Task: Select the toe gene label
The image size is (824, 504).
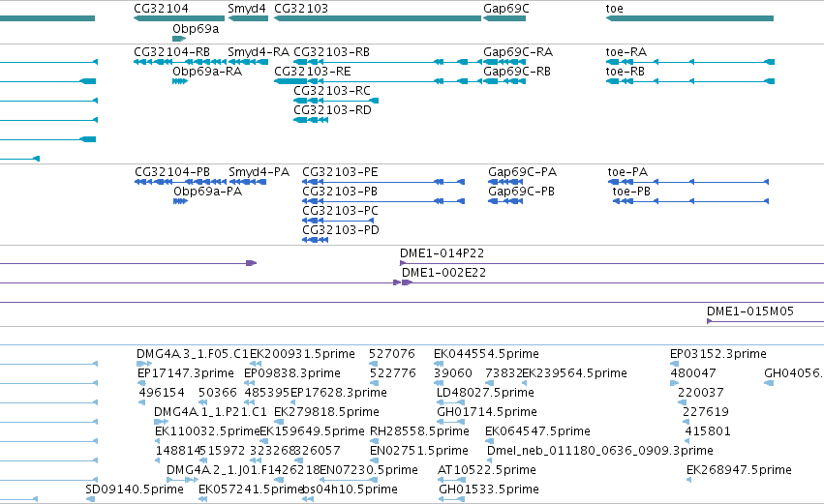Action: pos(614,9)
